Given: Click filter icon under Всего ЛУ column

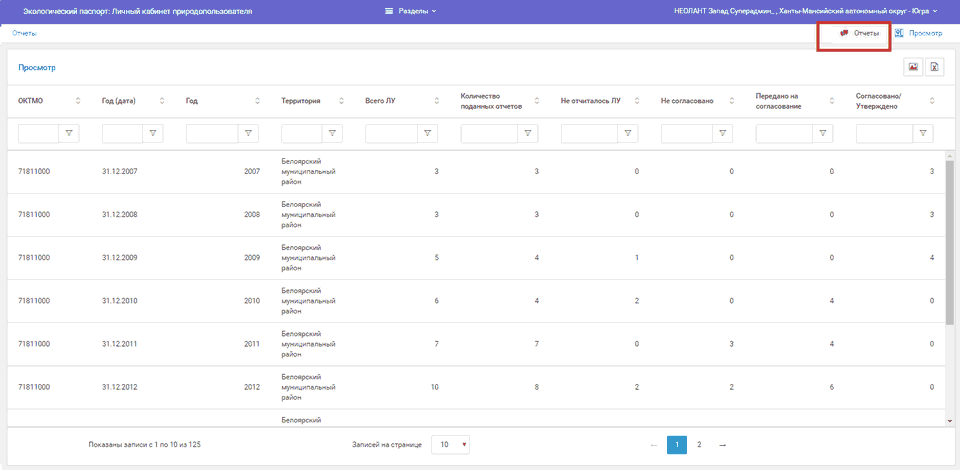Looking at the screenshot, I should pos(427,133).
